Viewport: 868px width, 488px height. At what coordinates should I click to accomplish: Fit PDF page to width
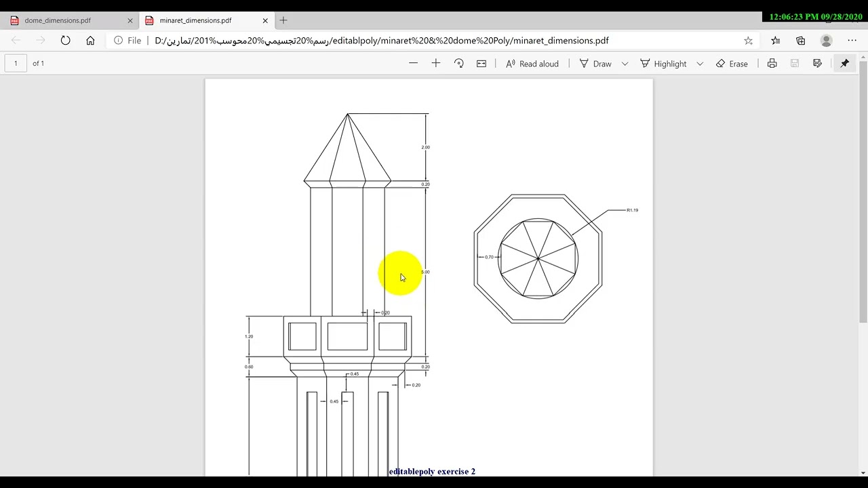tap(481, 63)
